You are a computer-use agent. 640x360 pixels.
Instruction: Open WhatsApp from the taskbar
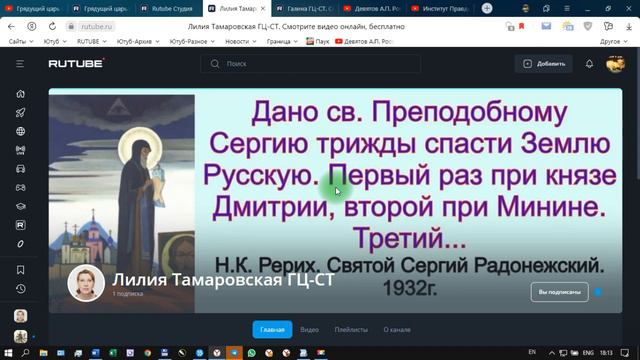coord(251,353)
